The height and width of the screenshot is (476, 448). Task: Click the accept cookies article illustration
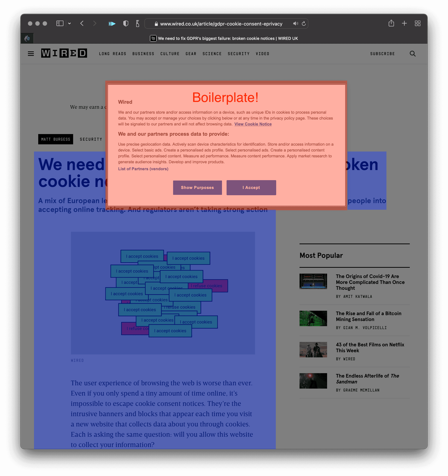coord(163,293)
